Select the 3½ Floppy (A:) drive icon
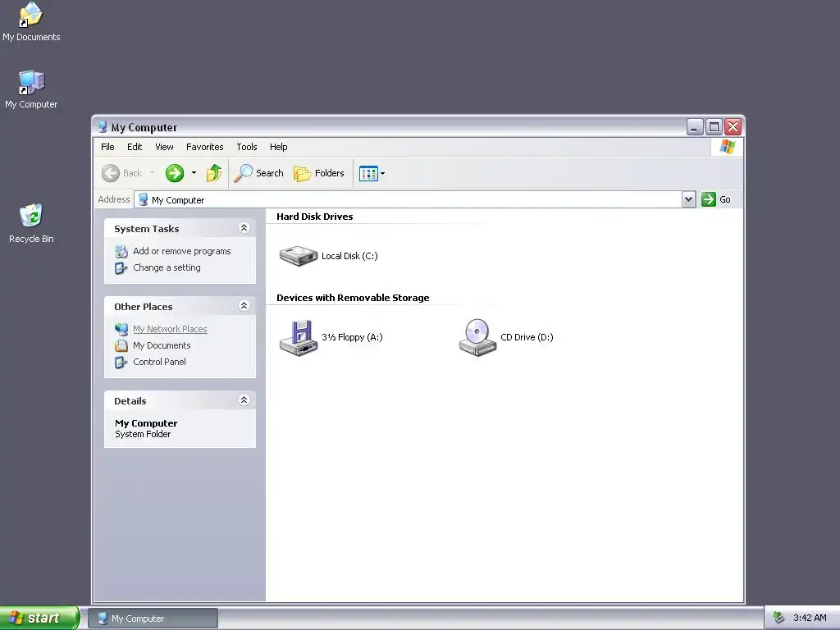 (299, 337)
